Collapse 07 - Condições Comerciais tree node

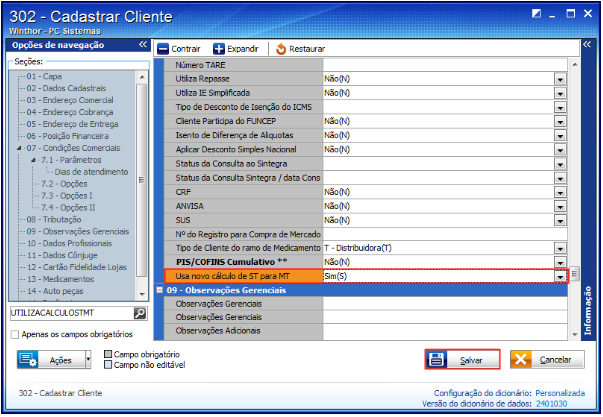click(x=19, y=148)
